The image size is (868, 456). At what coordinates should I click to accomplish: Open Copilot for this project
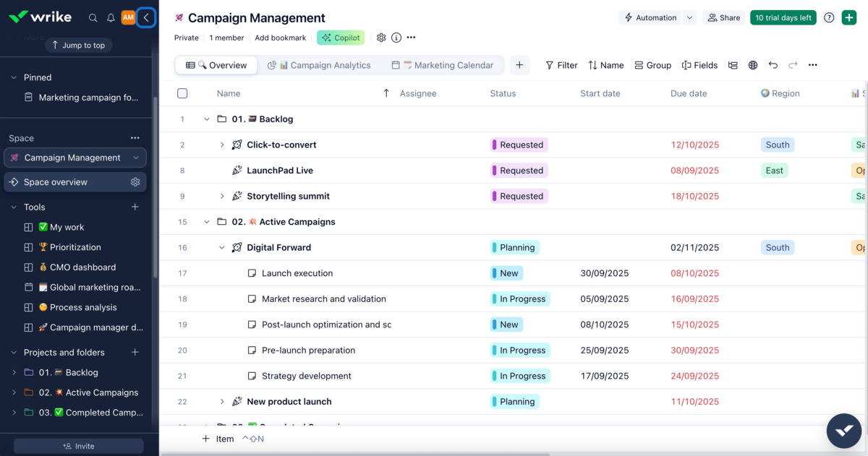(x=340, y=37)
